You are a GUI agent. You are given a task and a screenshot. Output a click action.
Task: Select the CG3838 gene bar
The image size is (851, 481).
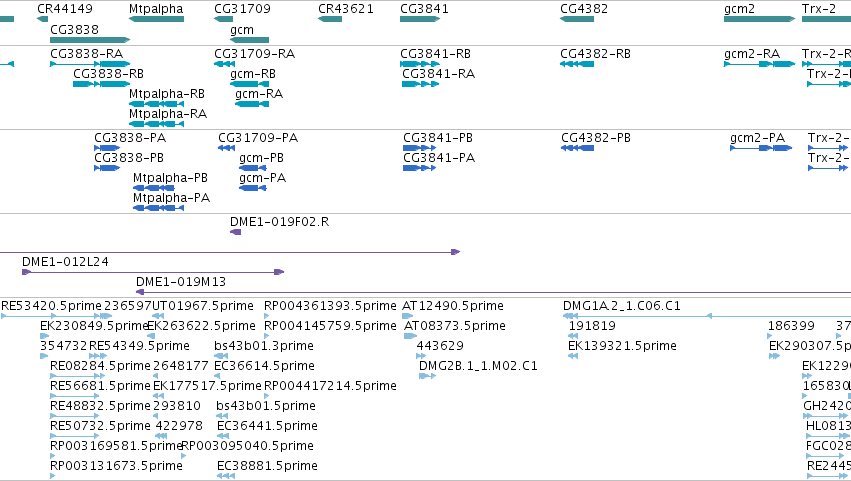(90, 40)
